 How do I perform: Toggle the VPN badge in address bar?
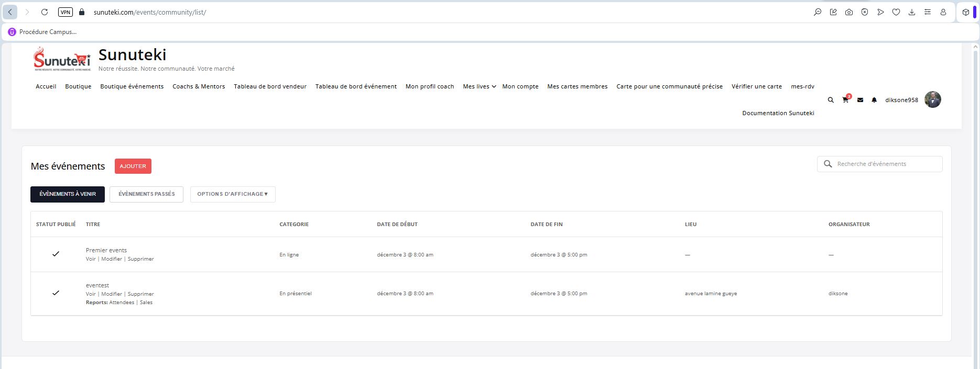tap(66, 12)
